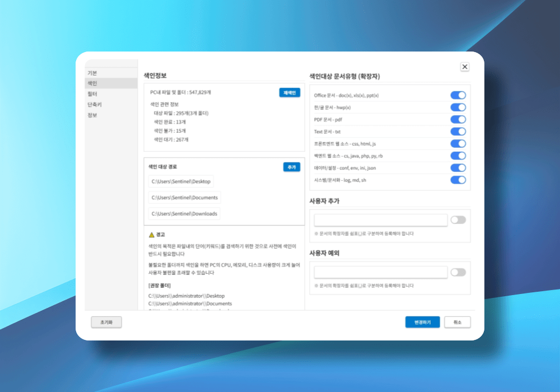
Task: Switch to the 필터 tab
Action: pos(92,94)
